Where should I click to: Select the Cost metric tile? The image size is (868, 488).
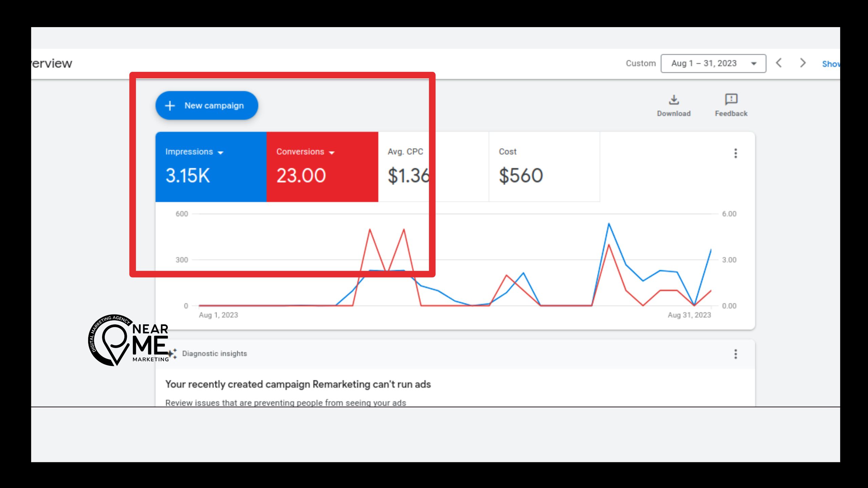coord(544,167)
